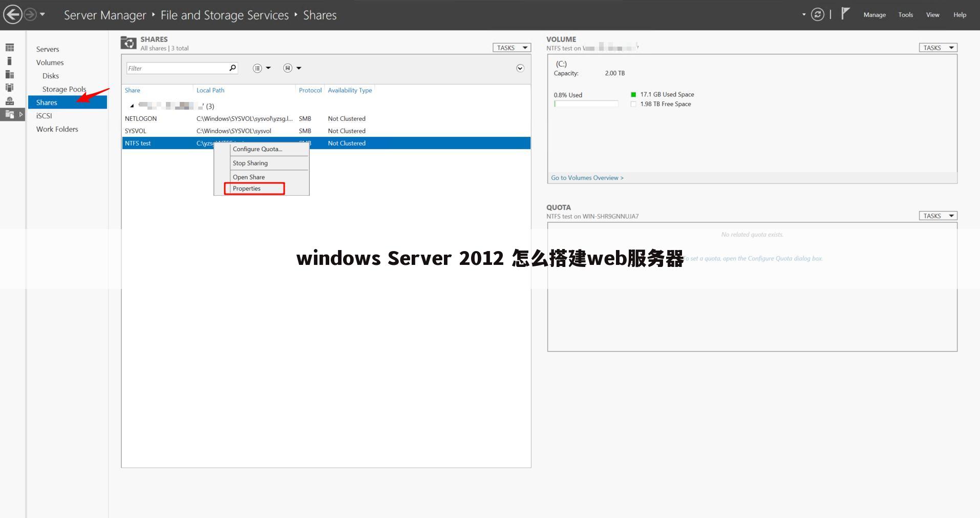The height and width of the screenshot is (518, 980).
Task: Collapse the shares group showing (3) entries
Action: tap(132, 106)
